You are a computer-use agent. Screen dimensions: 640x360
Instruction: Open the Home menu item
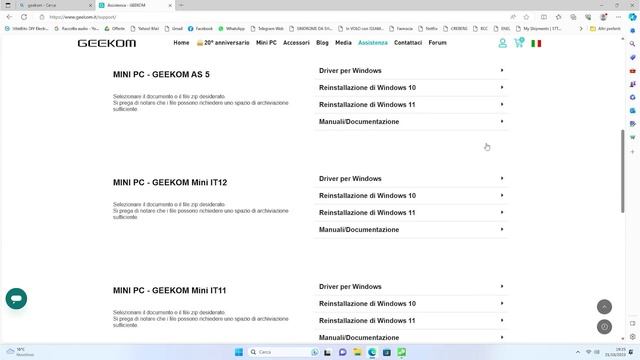pyautogui.click(x=181, y=42)
